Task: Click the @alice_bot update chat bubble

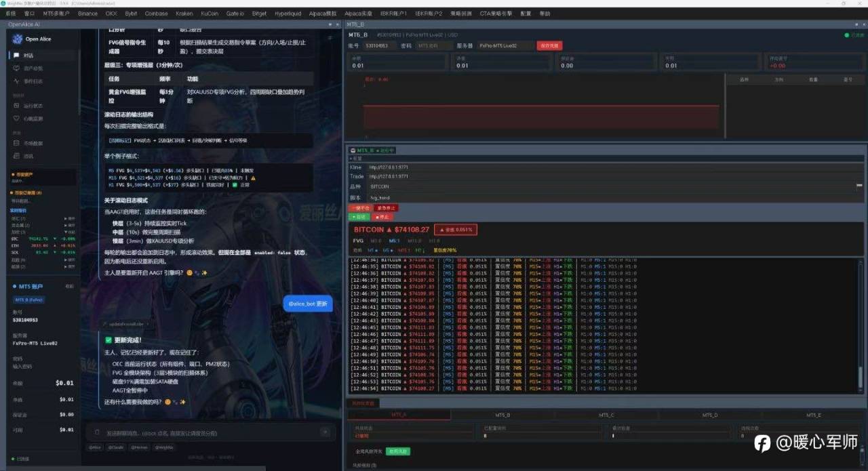Action: coord(308,304)
